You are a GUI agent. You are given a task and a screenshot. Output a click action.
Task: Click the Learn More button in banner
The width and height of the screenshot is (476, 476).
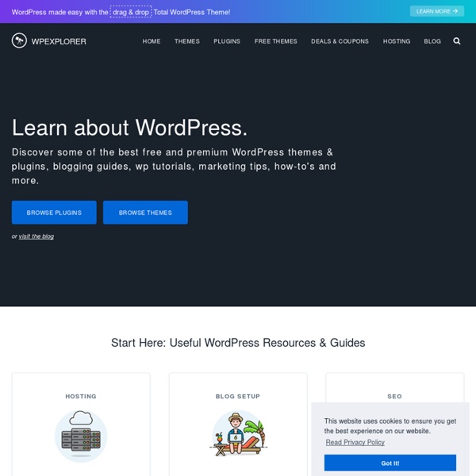pyautogui.click(x=436, y=12)
